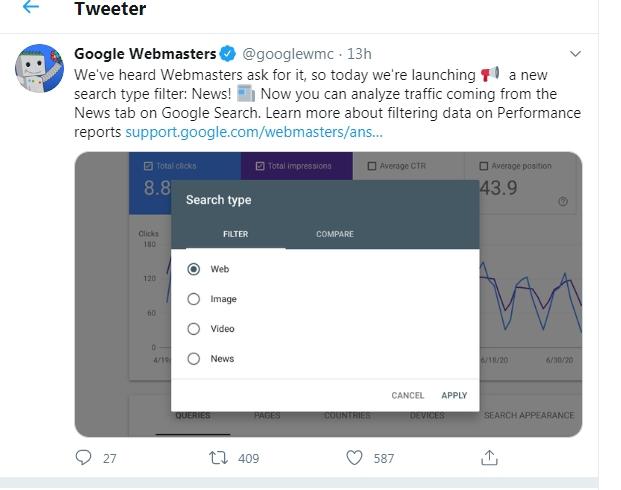This screenshot has height=490, width=621.
Task: Toggle the Average CTR checkbox
Action: [x=373, y=166]
